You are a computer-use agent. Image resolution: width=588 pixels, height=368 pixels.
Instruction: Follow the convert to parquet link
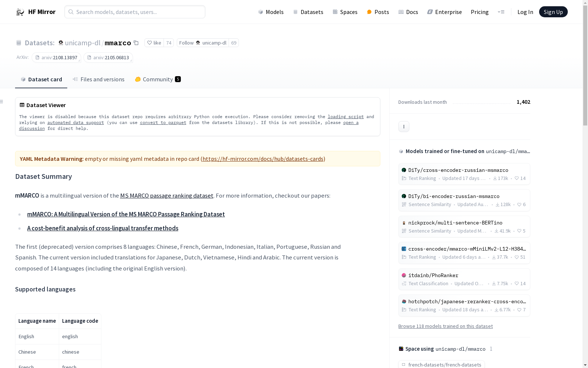pos(163,123)
